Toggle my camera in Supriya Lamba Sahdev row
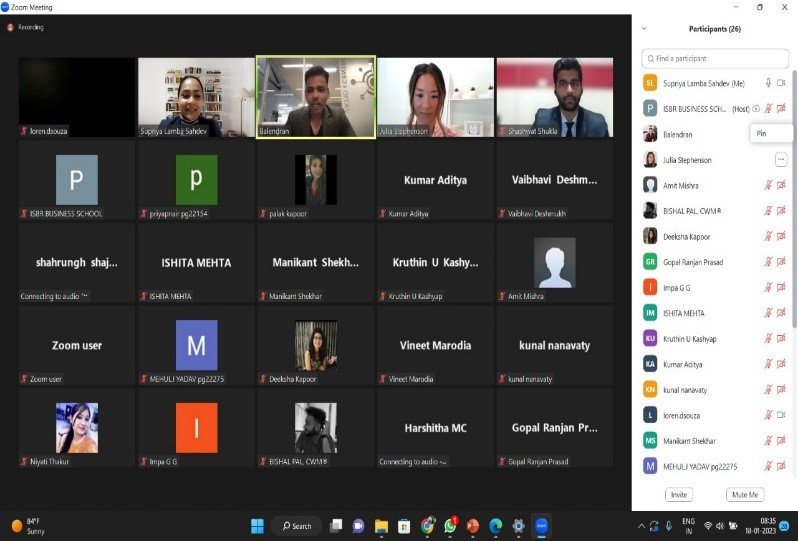 [781, 82]
